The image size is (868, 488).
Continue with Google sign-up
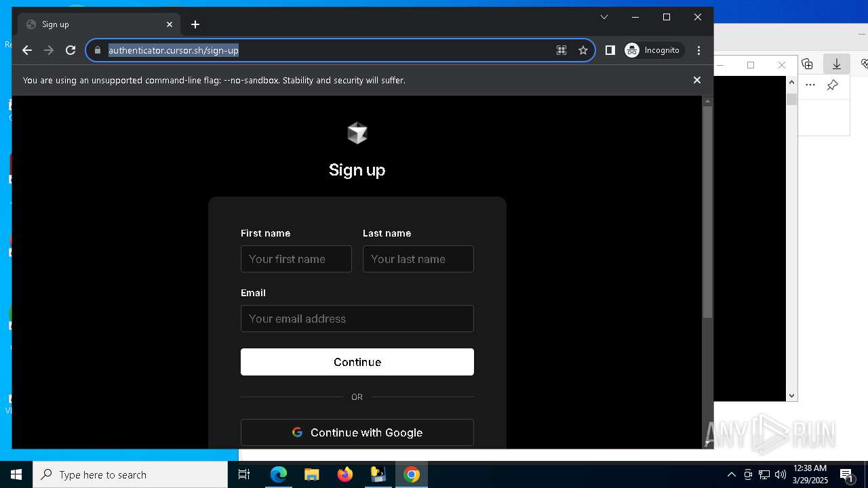coord(357,432)
